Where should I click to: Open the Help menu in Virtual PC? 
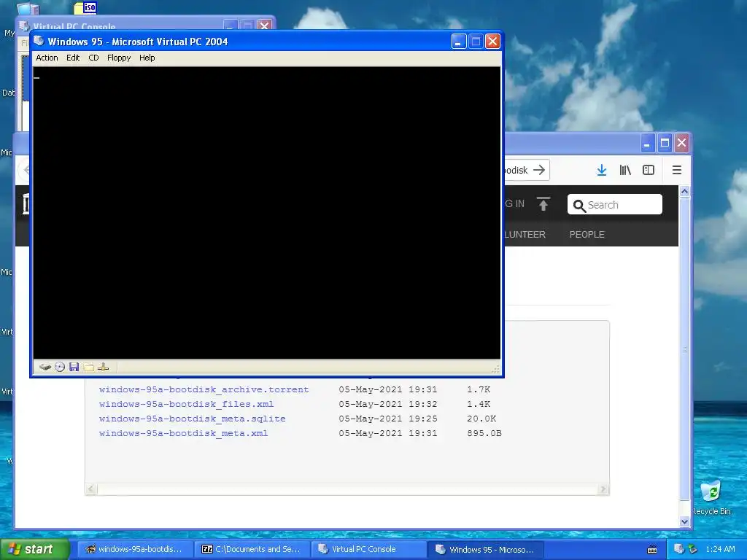click(x=147, y=58)
